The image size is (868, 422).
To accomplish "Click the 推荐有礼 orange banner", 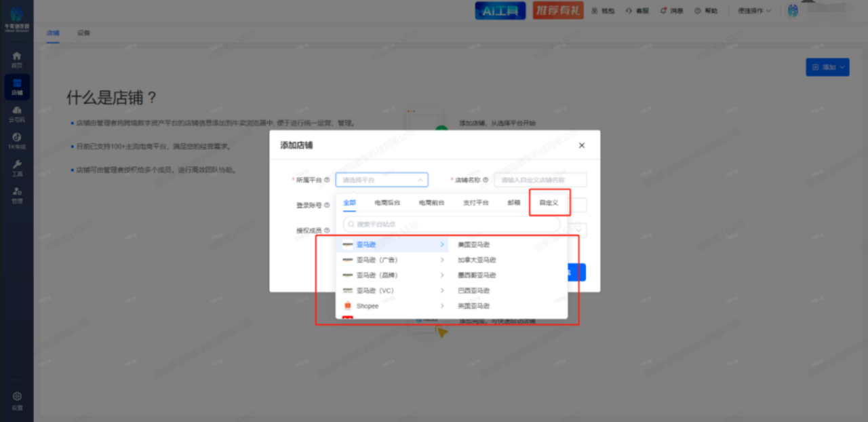I will 558,10.
